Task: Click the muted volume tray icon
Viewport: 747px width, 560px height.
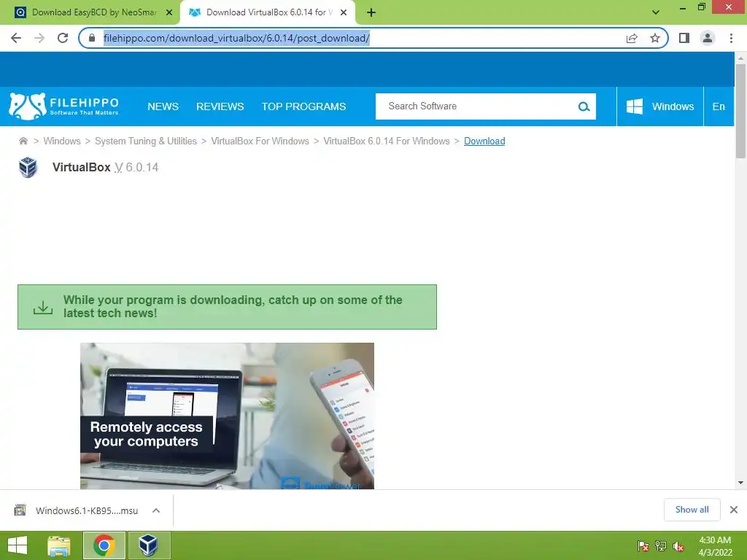Action: coord(678,546)
